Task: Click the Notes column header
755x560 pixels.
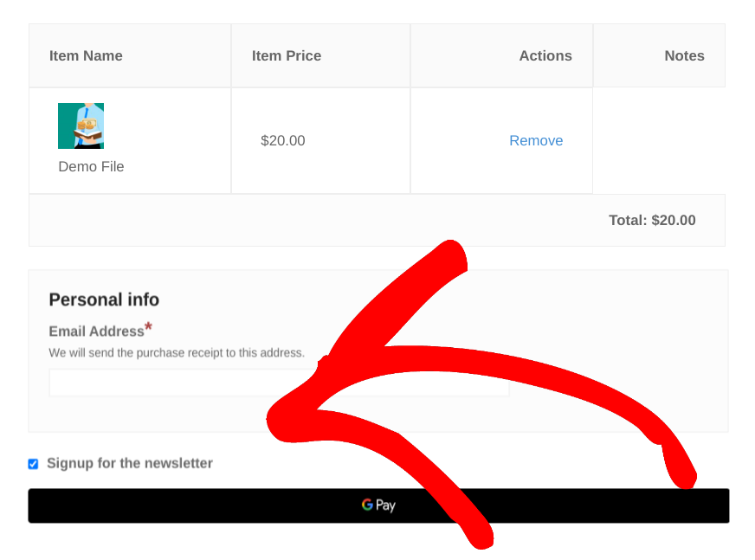Action: 684,56
